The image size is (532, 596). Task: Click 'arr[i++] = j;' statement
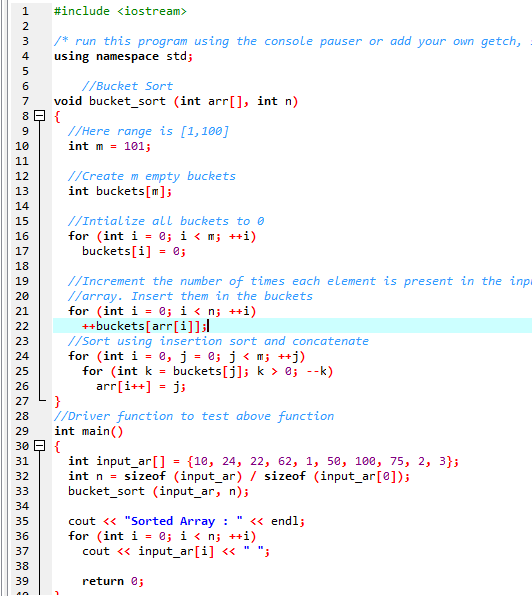141,387
